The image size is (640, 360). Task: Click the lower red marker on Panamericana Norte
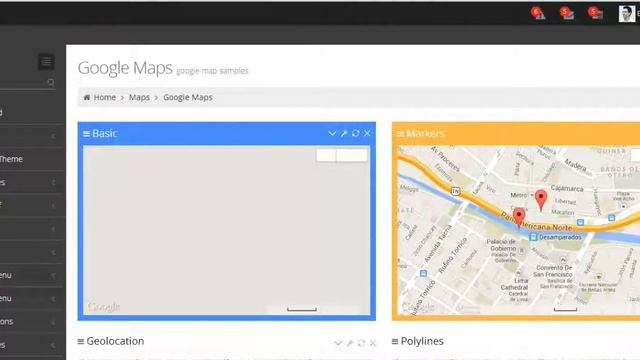coord(519,218)
